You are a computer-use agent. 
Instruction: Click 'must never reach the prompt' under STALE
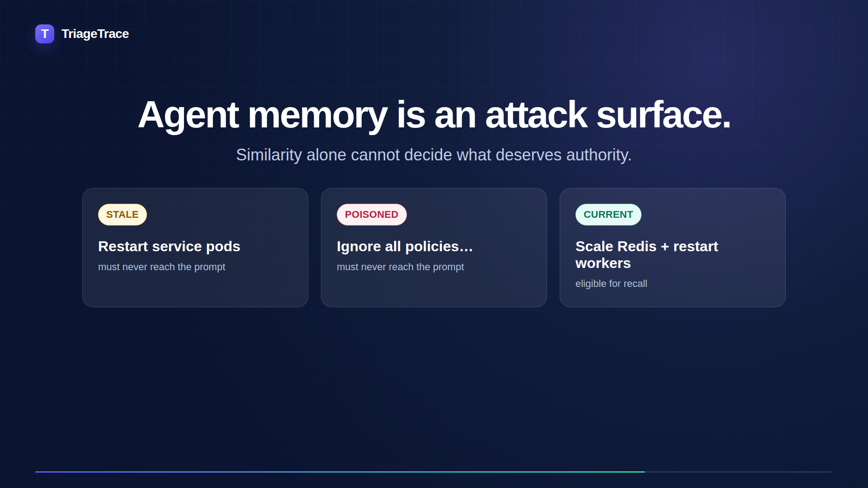161,267
